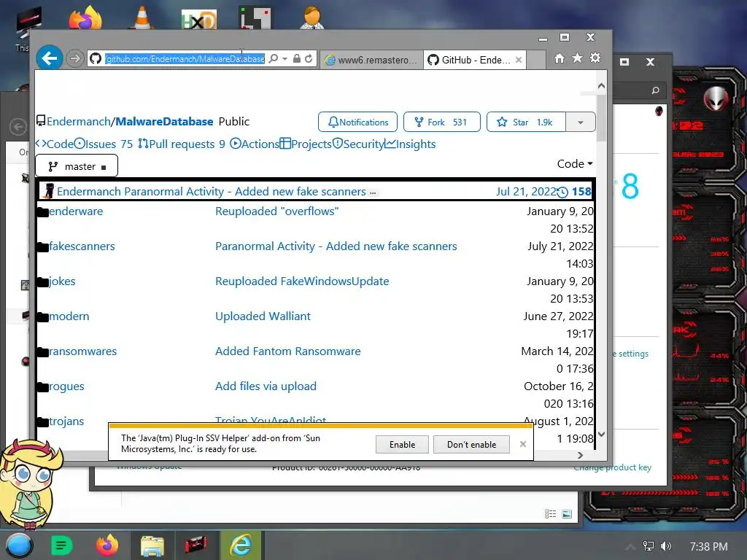The image size is (747, 560).
Task: Open Internet Explorer taskbar icon
Action: click(241, 545)
